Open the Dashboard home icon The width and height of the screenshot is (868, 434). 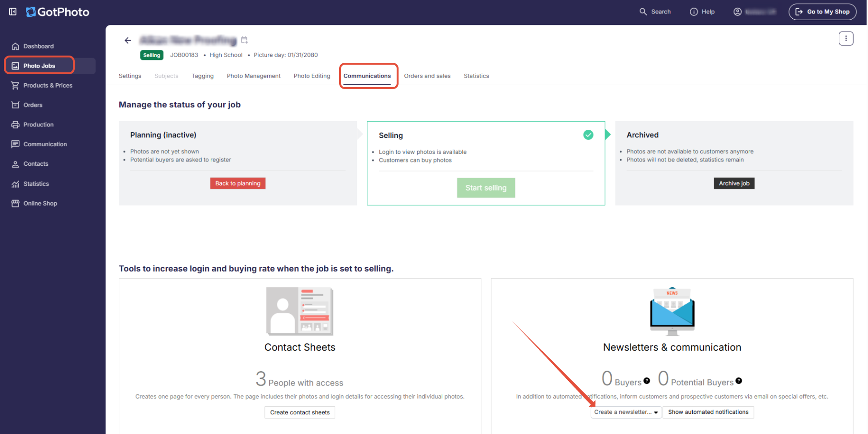(x=15, y=46)
